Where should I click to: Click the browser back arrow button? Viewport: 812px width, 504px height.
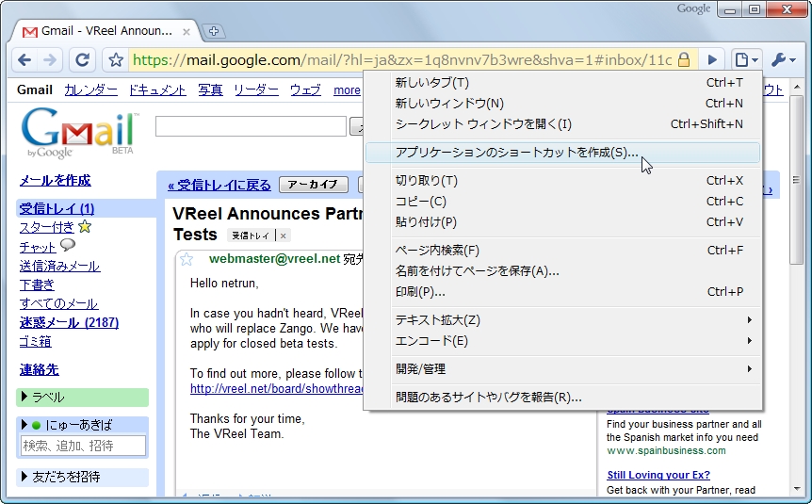point(24,60)
